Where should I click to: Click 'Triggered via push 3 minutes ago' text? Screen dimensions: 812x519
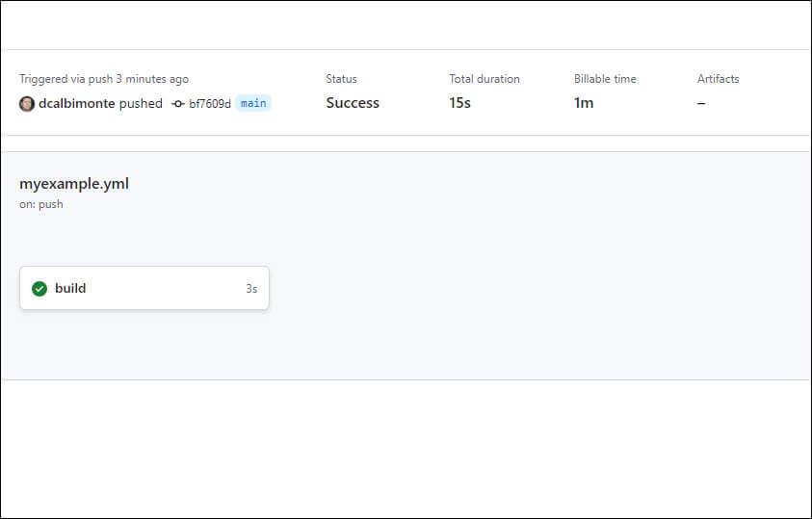104,79
